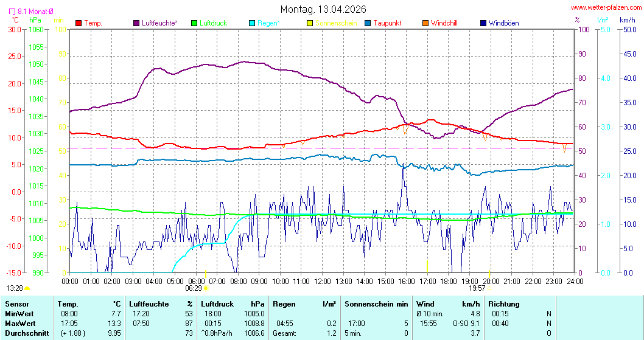This screenshot has height=340, width=644.
Task: Click the sunset icon next to 19:57
Action: (x=489, y=288)
